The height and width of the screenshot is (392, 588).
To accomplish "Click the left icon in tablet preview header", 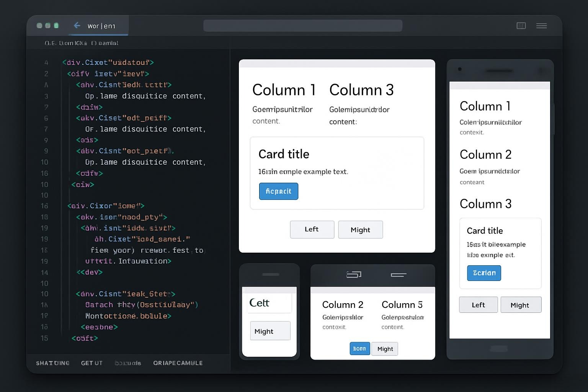I will [x=354, y=274].
